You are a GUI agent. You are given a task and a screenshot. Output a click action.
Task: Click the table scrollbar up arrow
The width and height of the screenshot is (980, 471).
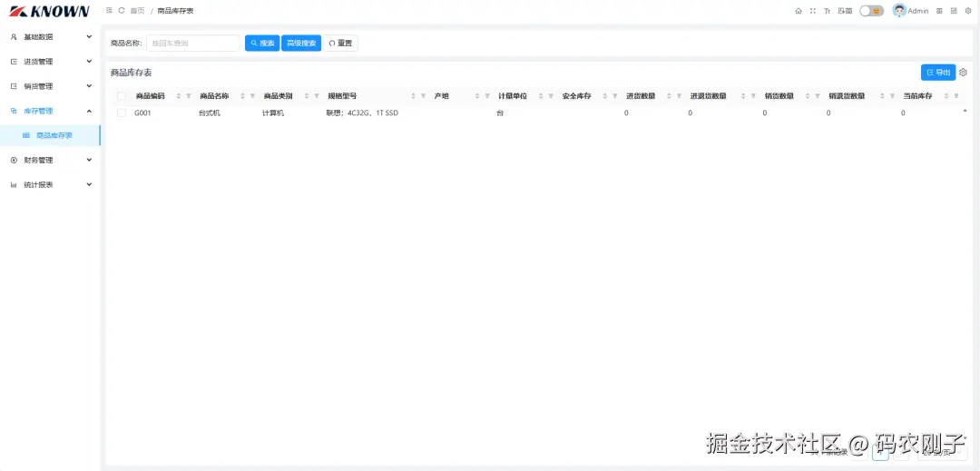965,111
